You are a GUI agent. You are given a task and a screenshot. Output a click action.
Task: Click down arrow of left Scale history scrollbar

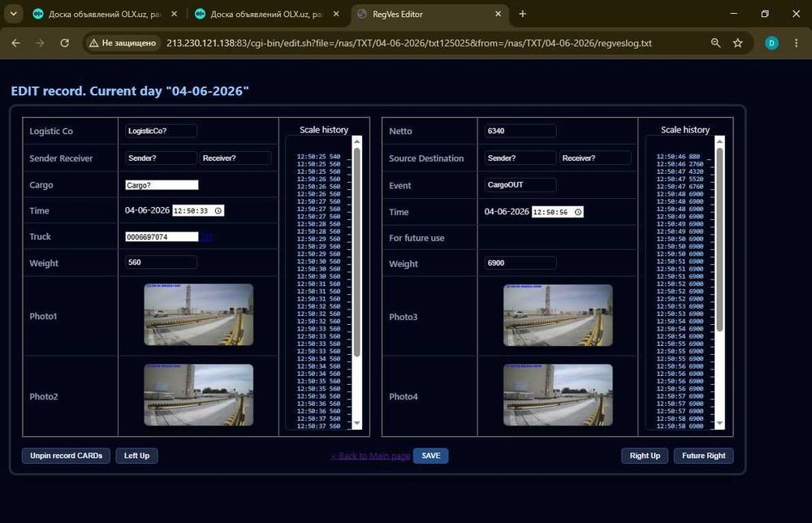[356, 424]
